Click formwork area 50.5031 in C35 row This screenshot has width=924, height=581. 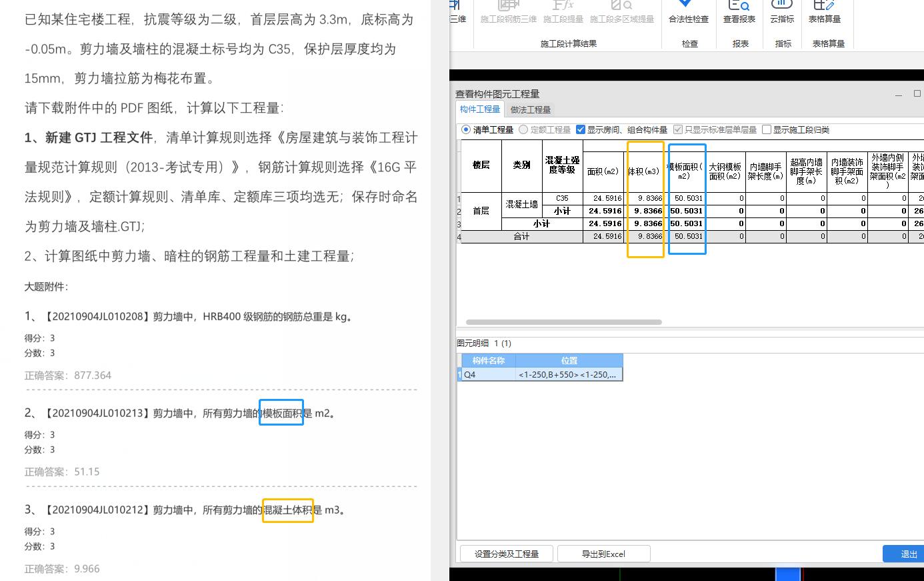point(685,198)
